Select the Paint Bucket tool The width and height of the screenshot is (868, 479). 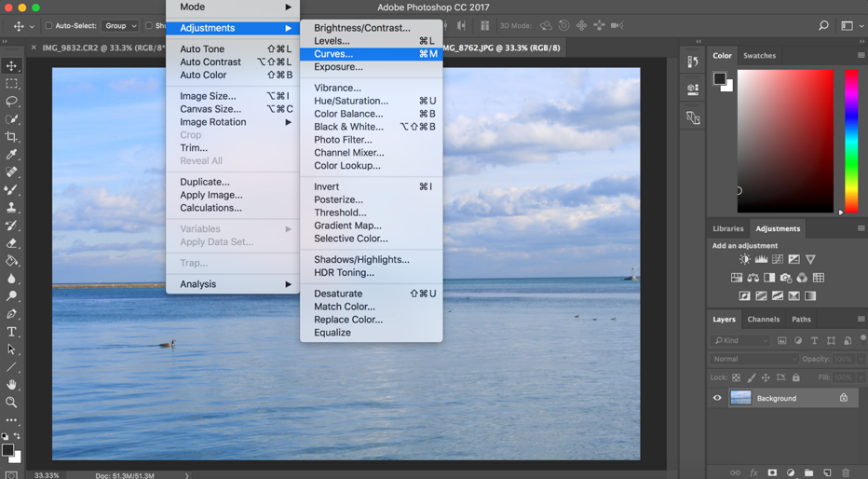point(11,261)
